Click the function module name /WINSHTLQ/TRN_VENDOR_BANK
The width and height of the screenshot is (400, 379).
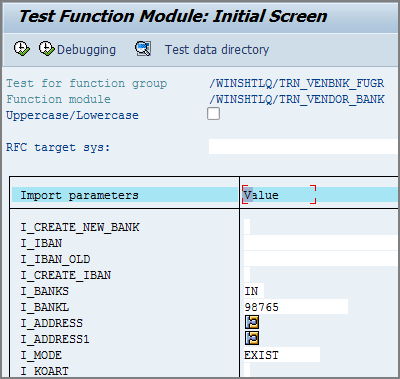(297, 99)
